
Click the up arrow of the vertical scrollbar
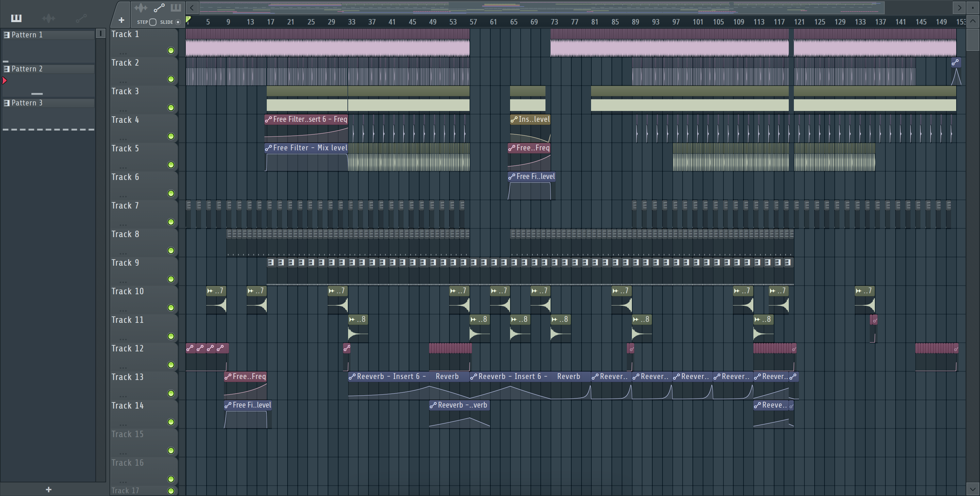(973, 21)
